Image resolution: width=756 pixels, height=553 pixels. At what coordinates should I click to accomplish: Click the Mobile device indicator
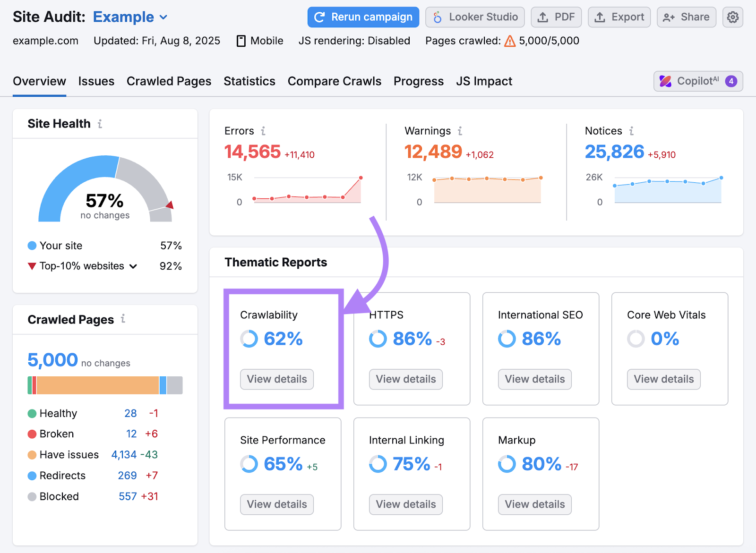point(259,41)
